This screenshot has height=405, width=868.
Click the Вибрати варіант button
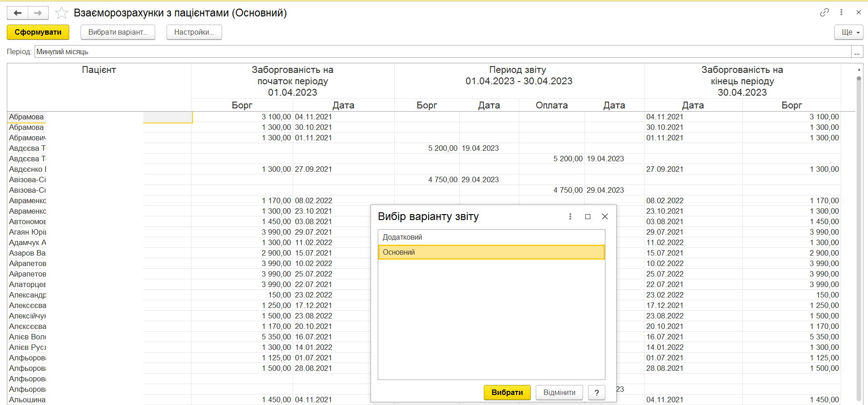point(117,32)
